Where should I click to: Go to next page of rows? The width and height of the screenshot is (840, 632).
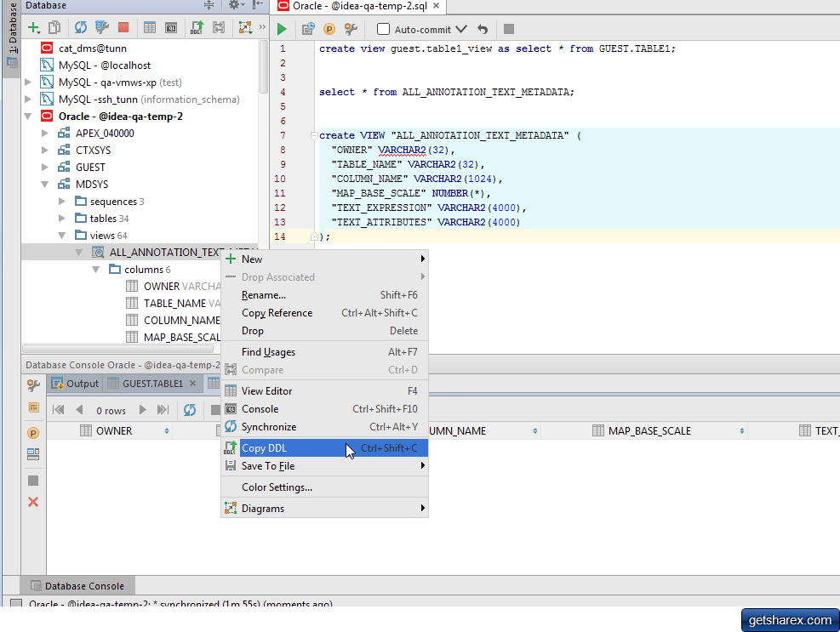tap(142, 410)
